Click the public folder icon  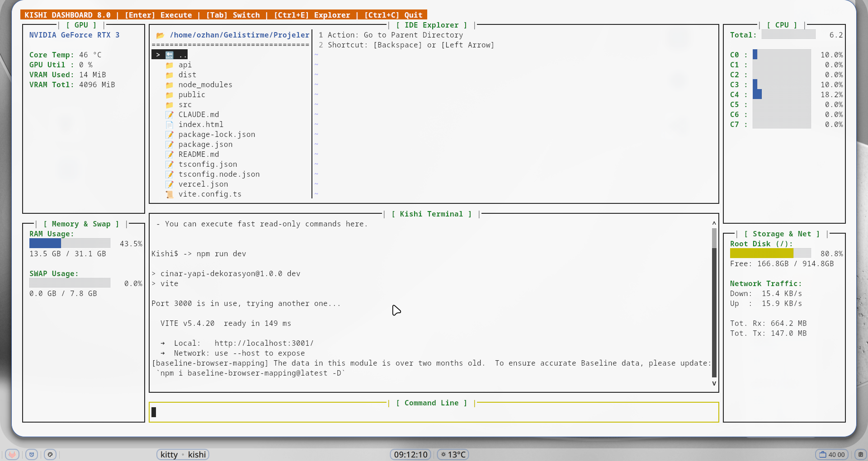point(170,95)
